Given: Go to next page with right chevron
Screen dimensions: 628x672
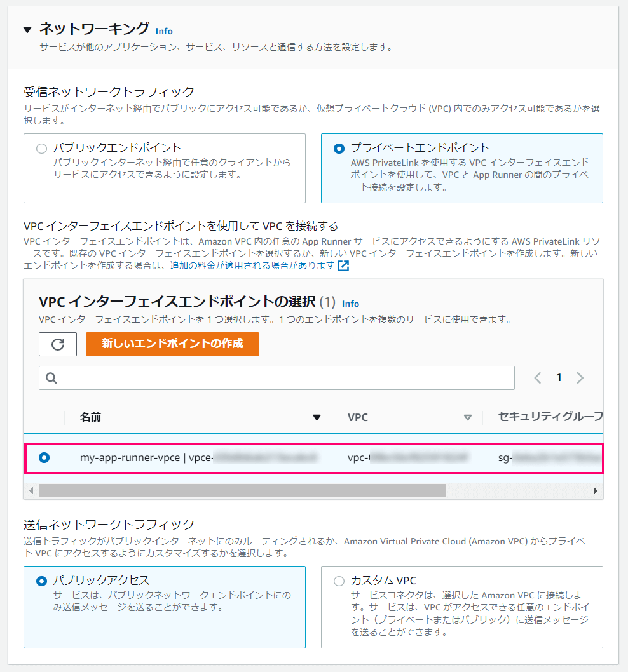Looking at the screenshot, I should (x=580, y=377).
